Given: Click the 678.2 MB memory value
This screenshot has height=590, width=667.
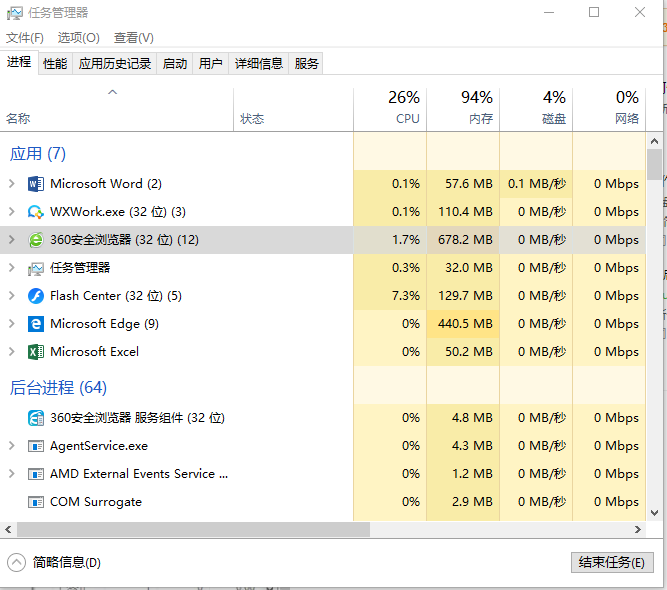Looking at the screenshot, I should click(463, 240).
